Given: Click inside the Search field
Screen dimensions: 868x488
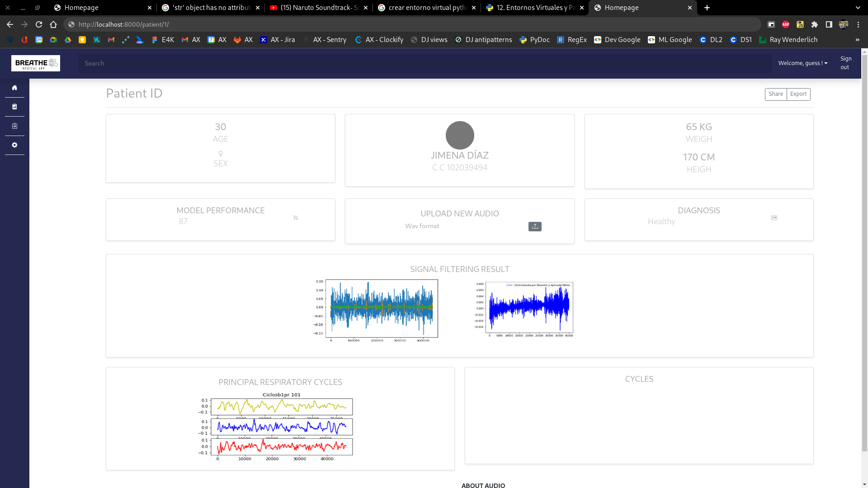Looking at the screenshot, I should pos(271,63).
